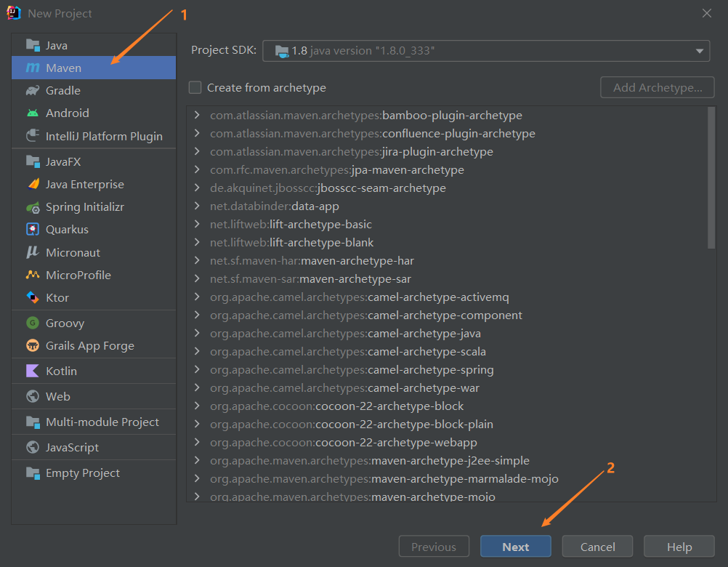Open the Project SDK dropdown arrow
Image resolution: width=728 pixels, height=567 pixels.
tap(699, 51)
